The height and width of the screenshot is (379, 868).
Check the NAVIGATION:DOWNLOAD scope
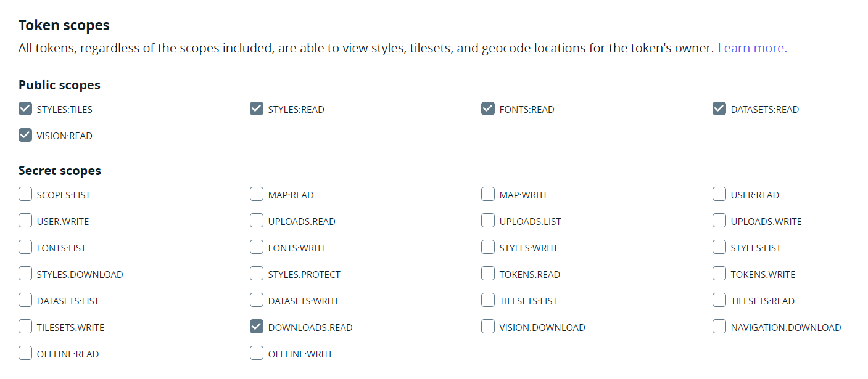point(719,327)
